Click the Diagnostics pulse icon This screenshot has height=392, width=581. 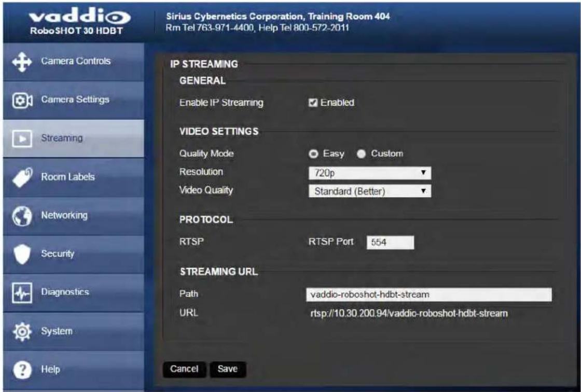point(22,293)
